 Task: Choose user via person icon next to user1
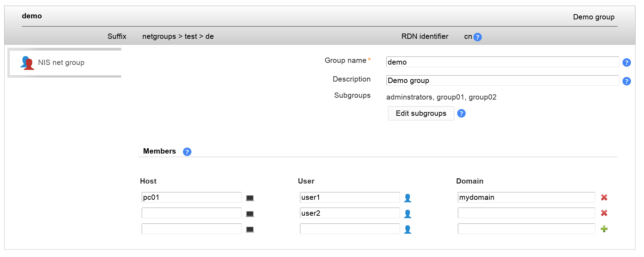click(x=407, y=198)
